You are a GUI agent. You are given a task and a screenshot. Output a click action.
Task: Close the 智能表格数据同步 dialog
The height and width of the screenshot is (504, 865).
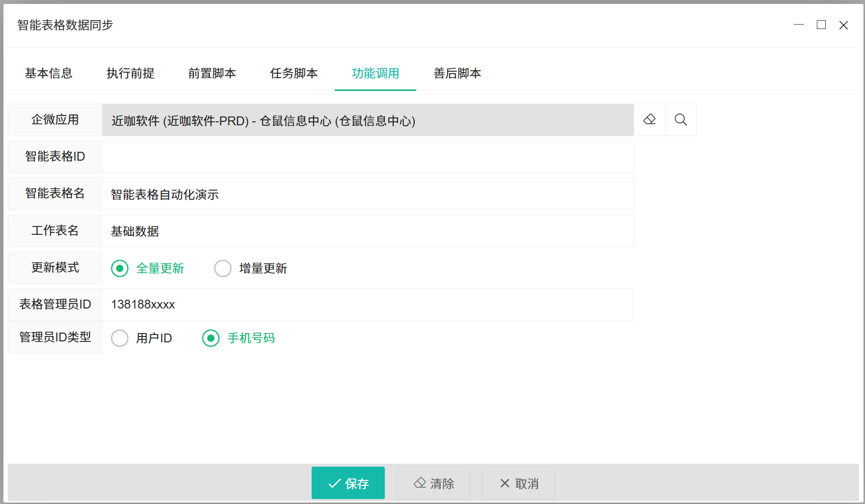[x=843, y=25]
